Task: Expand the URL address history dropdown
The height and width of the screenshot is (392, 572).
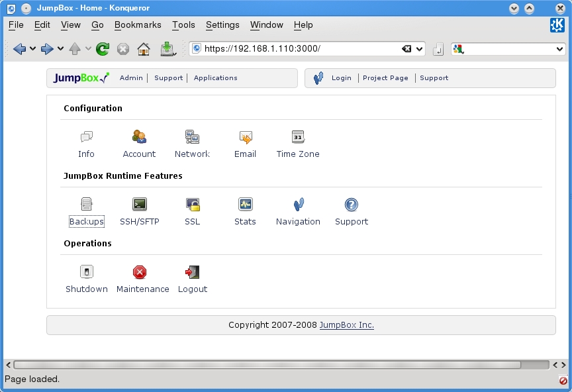Action: (420, 49)
